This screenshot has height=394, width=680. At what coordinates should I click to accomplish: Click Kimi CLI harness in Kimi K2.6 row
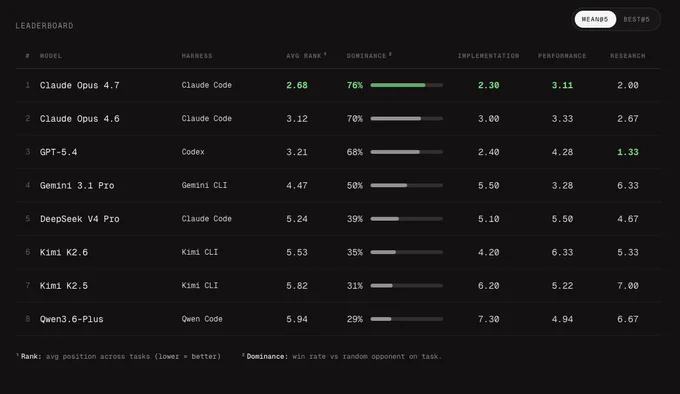click(x=199, y=252)
